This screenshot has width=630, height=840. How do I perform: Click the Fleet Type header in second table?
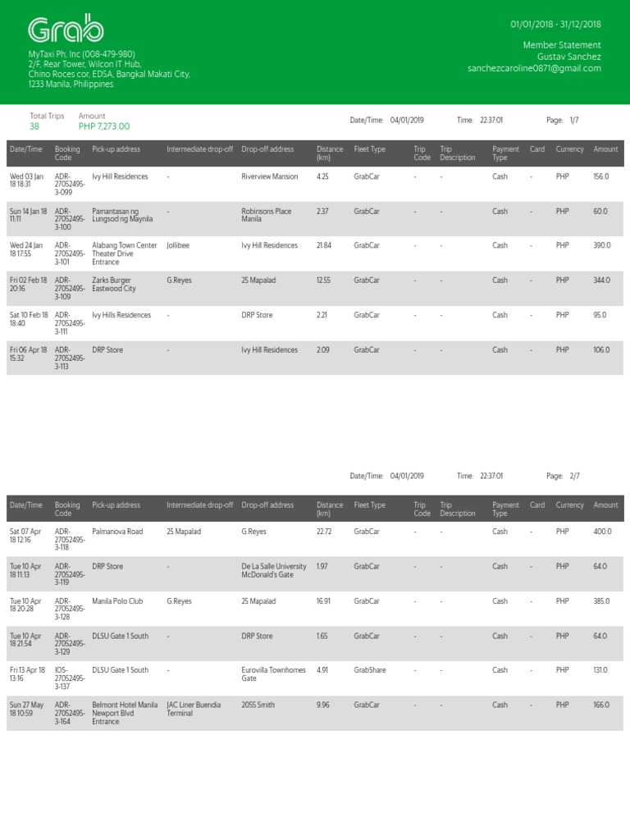click(369, 505)
